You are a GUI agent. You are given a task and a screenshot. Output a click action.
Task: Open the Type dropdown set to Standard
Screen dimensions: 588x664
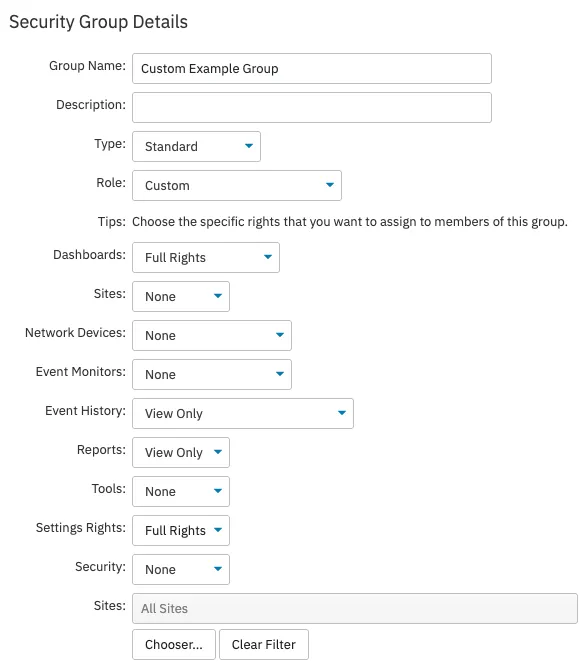click(x=196, y=146)
